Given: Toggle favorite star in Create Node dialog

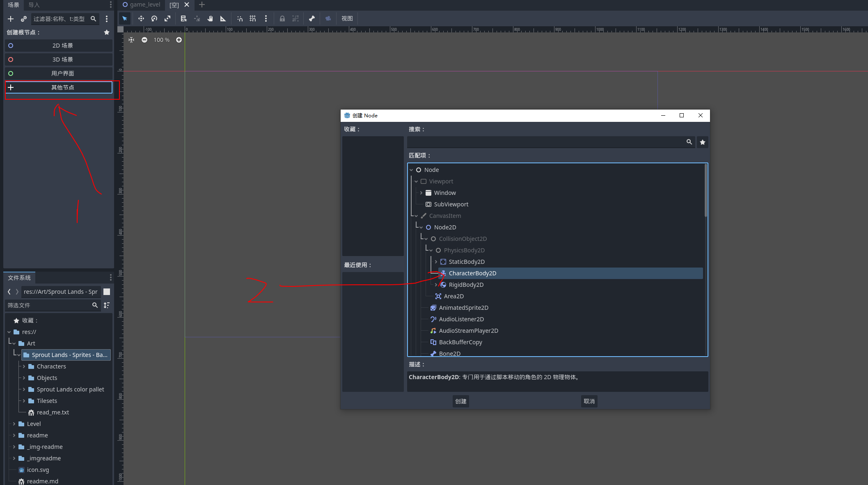Looking at the screenshot, I should coord(703,142).
